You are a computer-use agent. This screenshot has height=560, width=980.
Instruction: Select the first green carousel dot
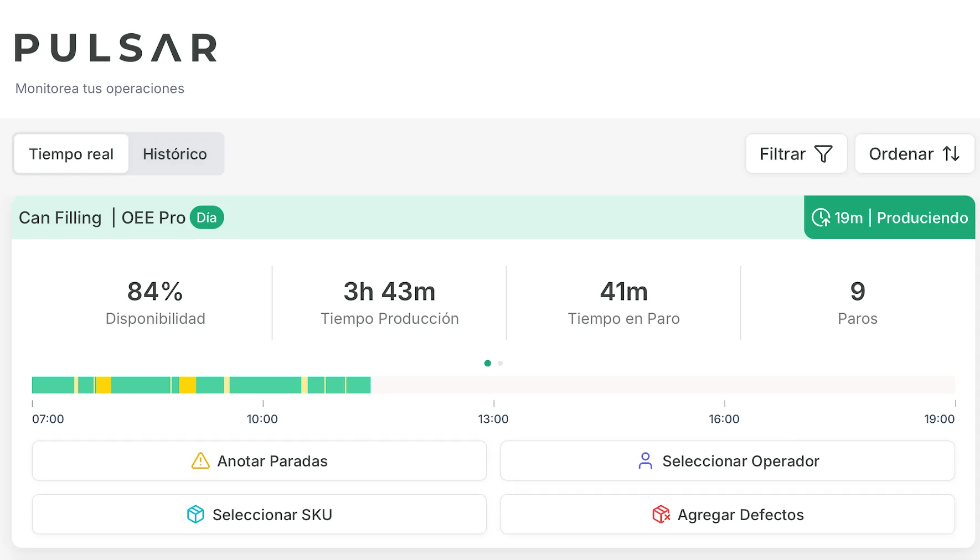(x=488, y=364)
